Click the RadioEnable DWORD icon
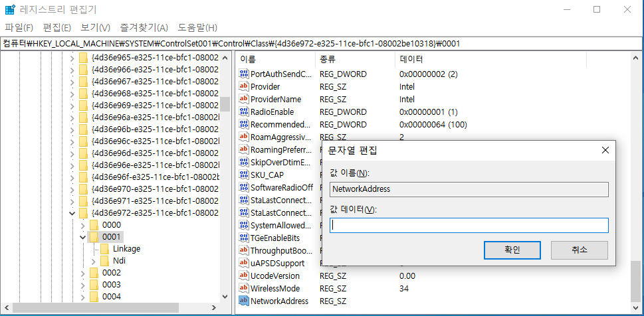This screenshot has height=316, width=644. [244, 112]
